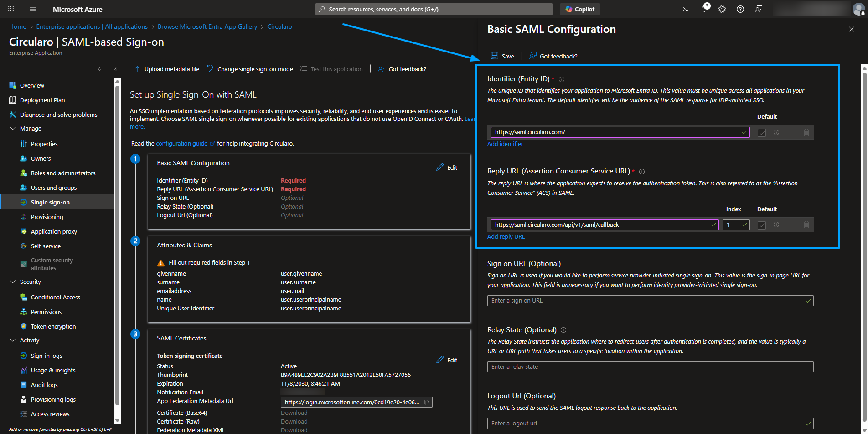The image size is (868, 434).
Task: Open the Help question mark icon
Action: [740, 9]
